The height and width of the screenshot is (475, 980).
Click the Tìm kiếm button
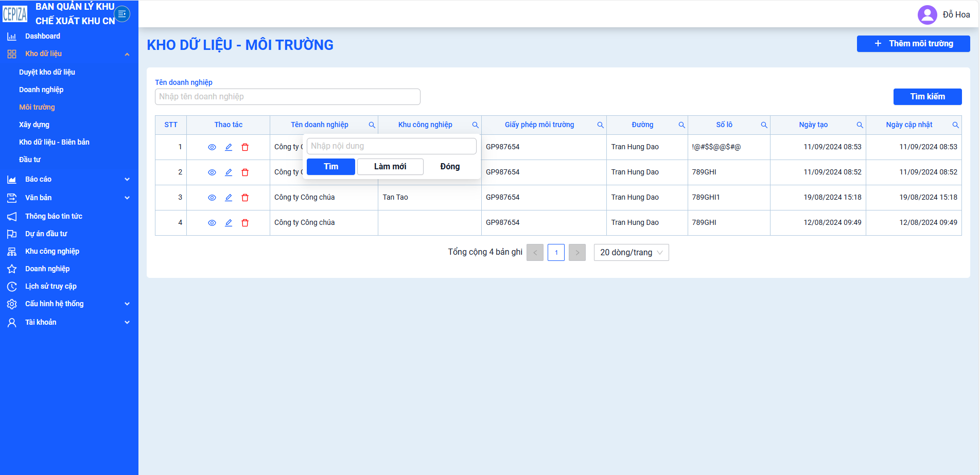click(x=927, y=97)
